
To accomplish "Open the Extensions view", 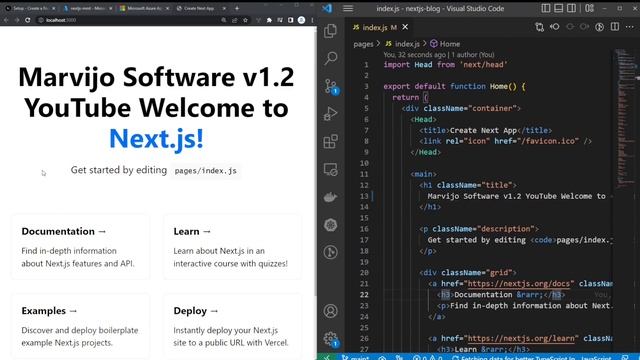I will click(331, 142).
